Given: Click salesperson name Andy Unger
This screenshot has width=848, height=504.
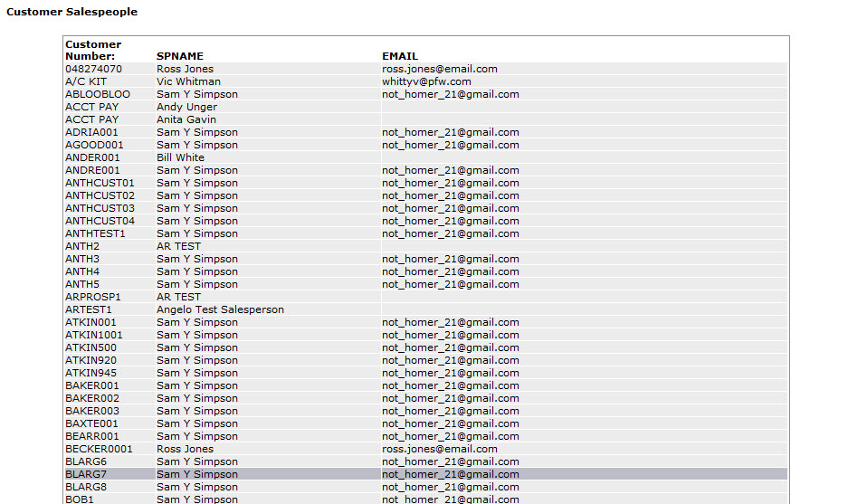Looking at the screenshot, I should coord(186,107).
